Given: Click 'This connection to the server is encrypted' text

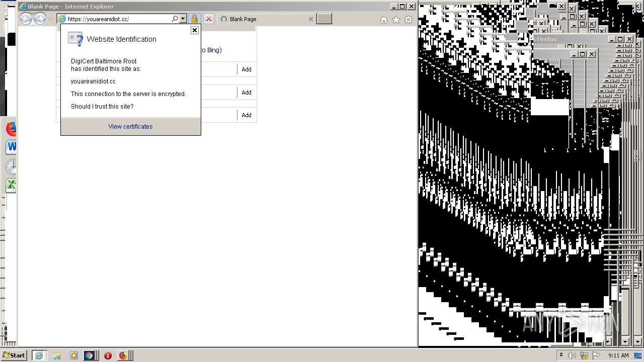Looking at the screenshot, I should (128, 94).
